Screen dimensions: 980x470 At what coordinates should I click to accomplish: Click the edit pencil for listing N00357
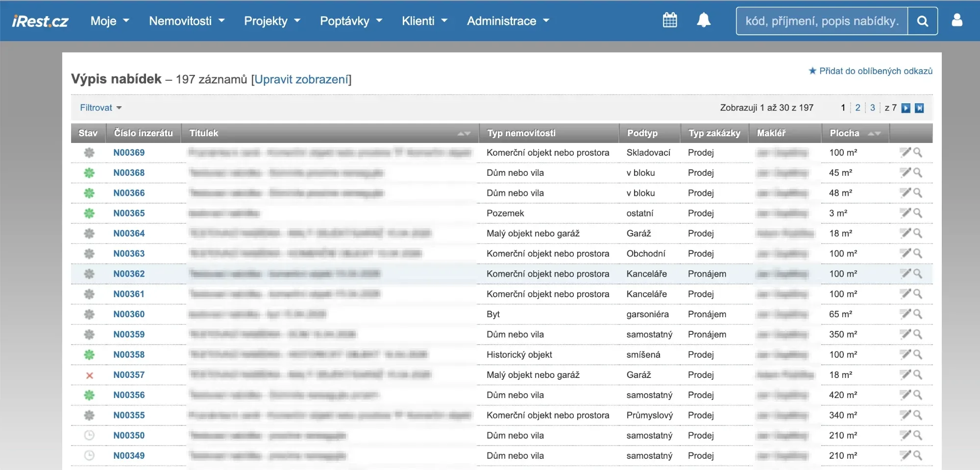(905, 375)
